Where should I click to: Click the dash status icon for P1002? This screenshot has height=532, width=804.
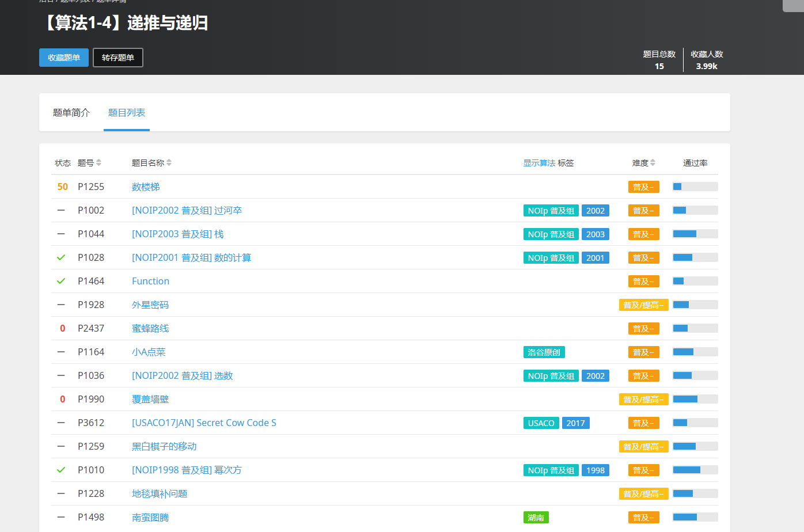pos(61,210)
